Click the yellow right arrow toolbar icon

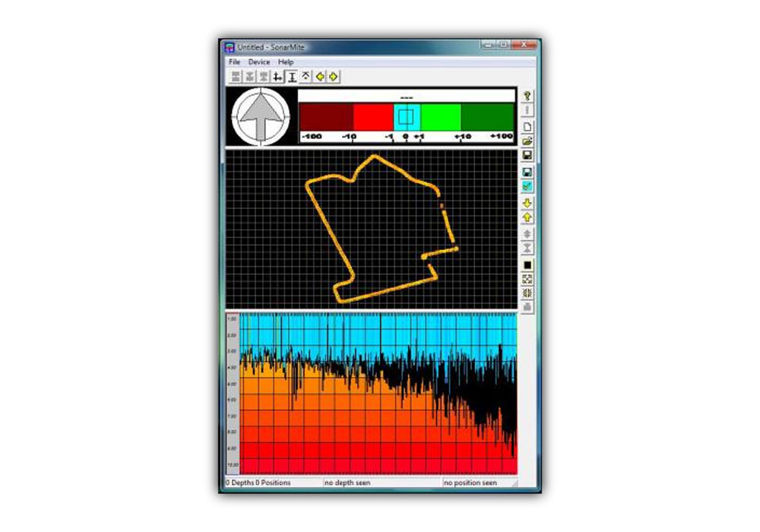[x=334, y=77]
